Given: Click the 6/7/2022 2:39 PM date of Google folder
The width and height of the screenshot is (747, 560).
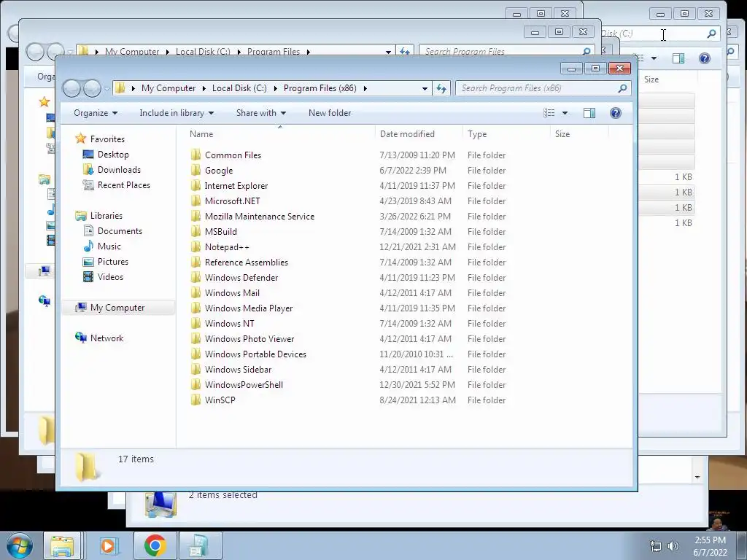Looking at the screenshot, I should (413, 170).
